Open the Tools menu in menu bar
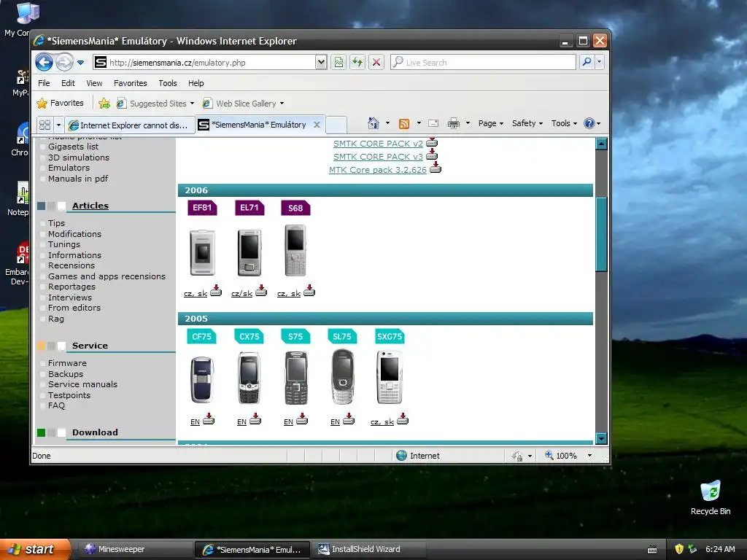The width and height of the screenshot is (747, 560). (x=168, y=83)
